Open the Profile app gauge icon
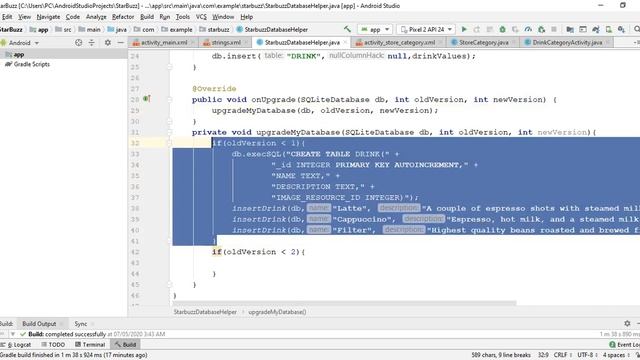This screenshot has height=360, width=640. click(528, 29)
